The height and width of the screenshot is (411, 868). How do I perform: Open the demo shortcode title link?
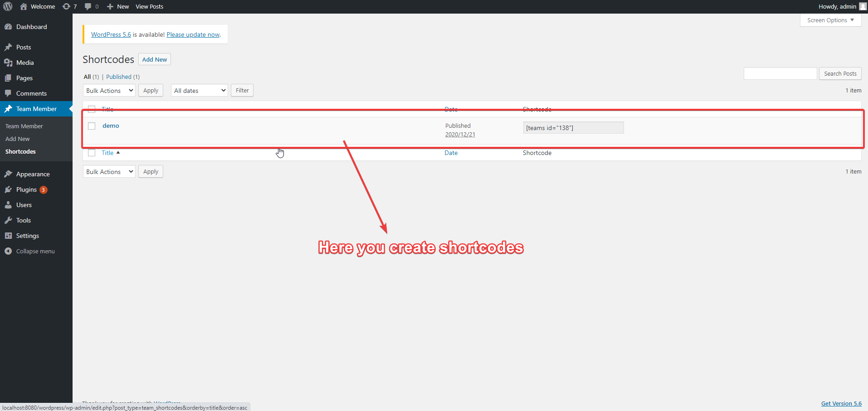pos(111,126)
